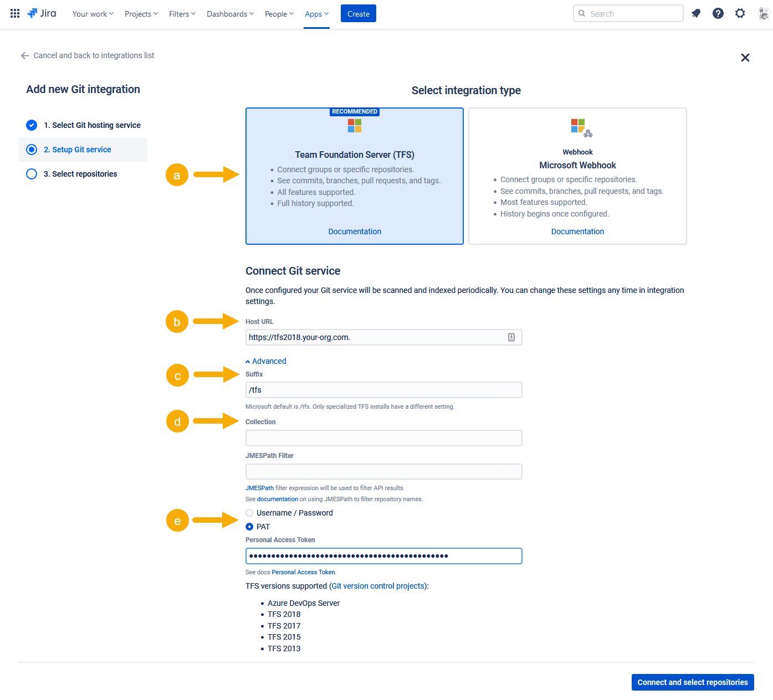Open the notifications icon

click(x=696, y=13)
